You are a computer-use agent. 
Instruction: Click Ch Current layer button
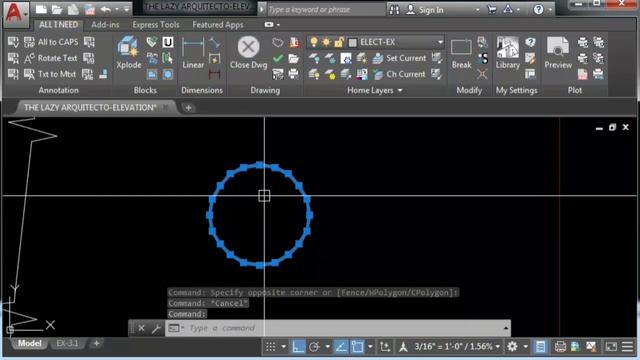(x=399, y=74)
